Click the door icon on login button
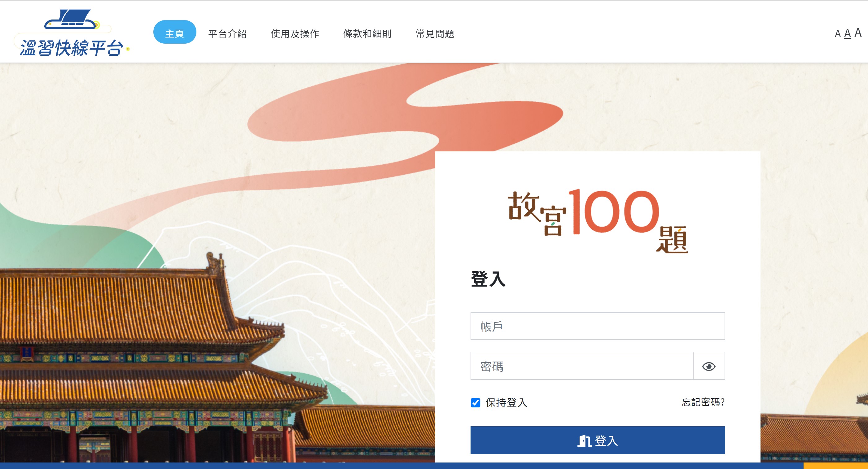This screenshot has width=868, height=469. [584, 441]
